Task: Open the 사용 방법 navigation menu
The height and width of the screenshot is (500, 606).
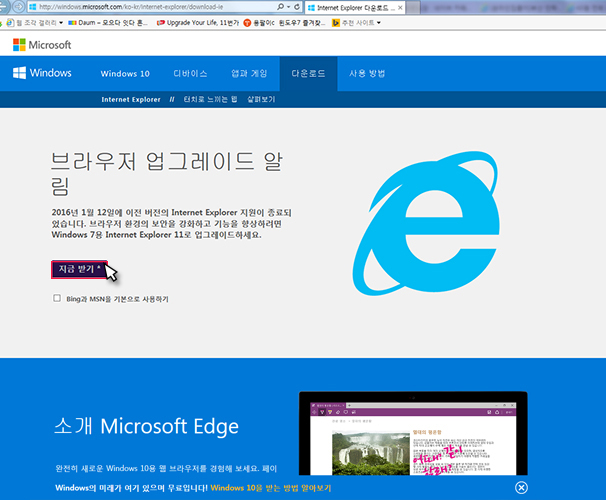Action: pyautogui.click(x=367, y=73)
